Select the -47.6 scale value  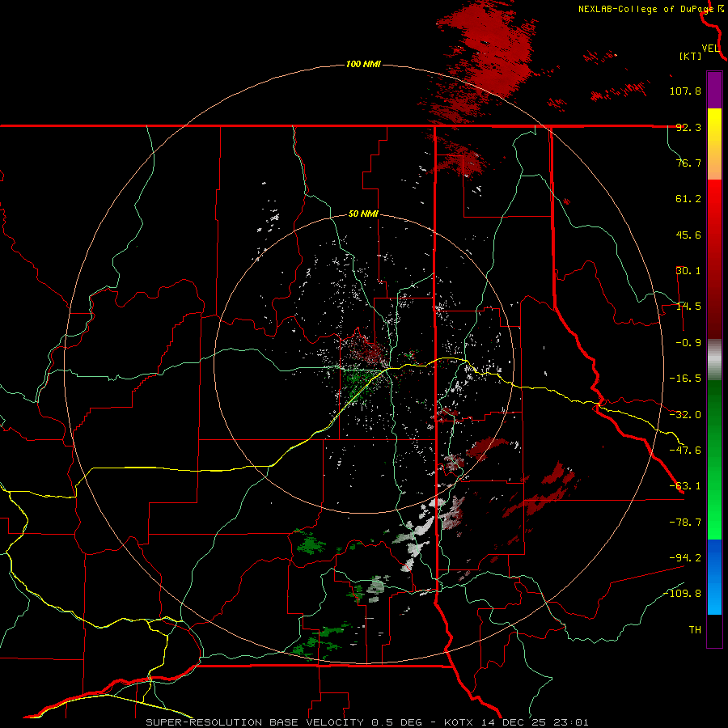[x=685, y=451]
